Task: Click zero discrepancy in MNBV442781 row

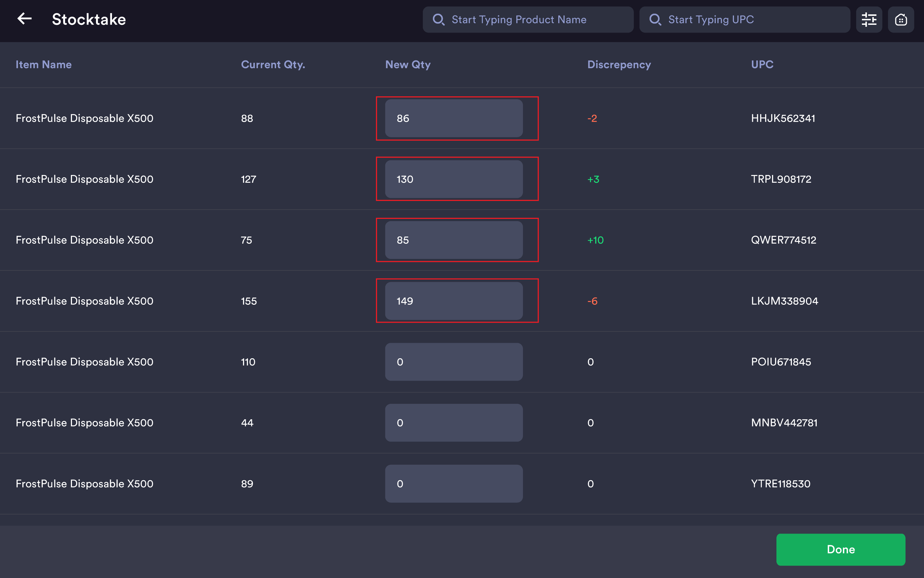Action: (591, 423)
